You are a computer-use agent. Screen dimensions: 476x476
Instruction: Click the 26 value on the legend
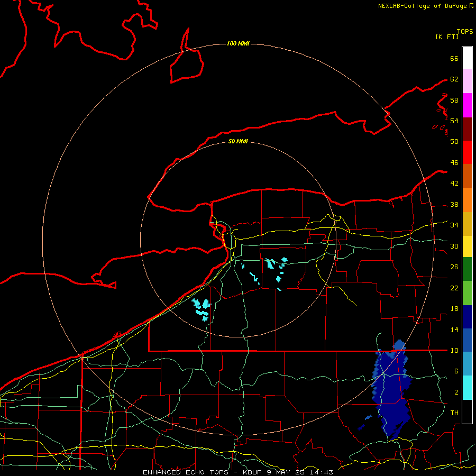454,267
